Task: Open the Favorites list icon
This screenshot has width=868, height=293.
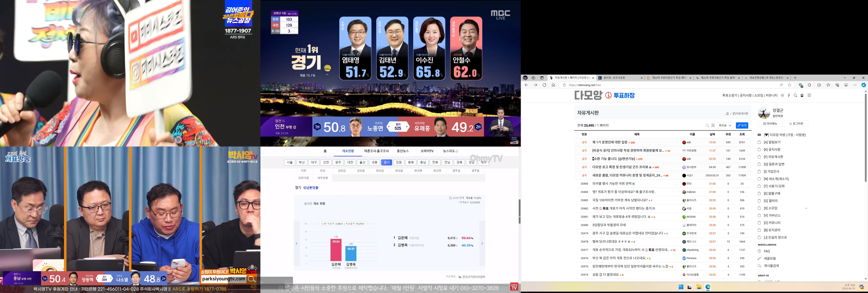Action: 828,85
